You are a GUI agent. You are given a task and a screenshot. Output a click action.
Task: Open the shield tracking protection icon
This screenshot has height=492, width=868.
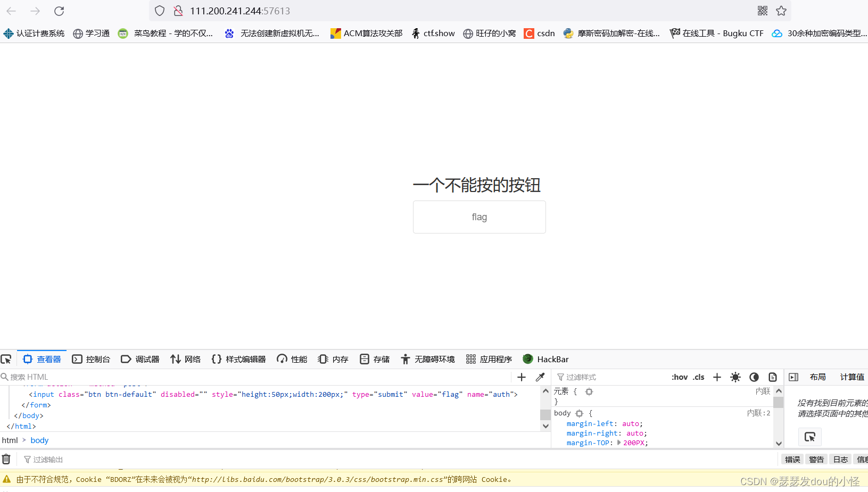(160, 11)
